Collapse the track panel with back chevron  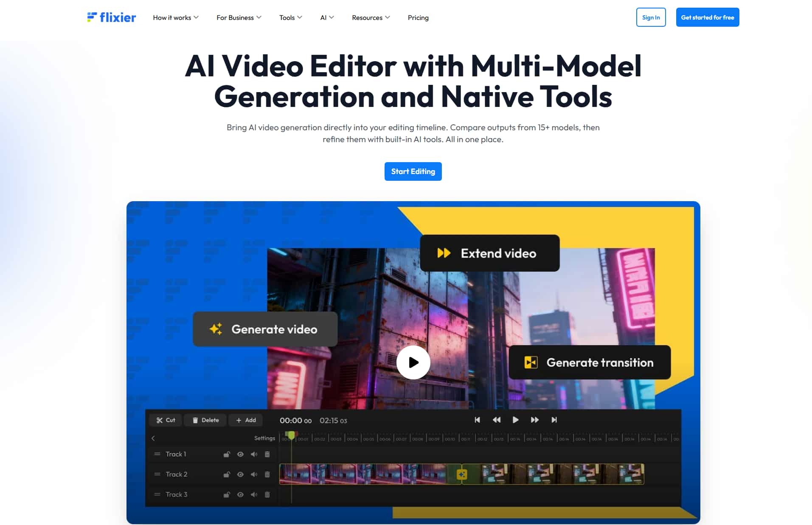pyautogui.click(x=153, y=438)
